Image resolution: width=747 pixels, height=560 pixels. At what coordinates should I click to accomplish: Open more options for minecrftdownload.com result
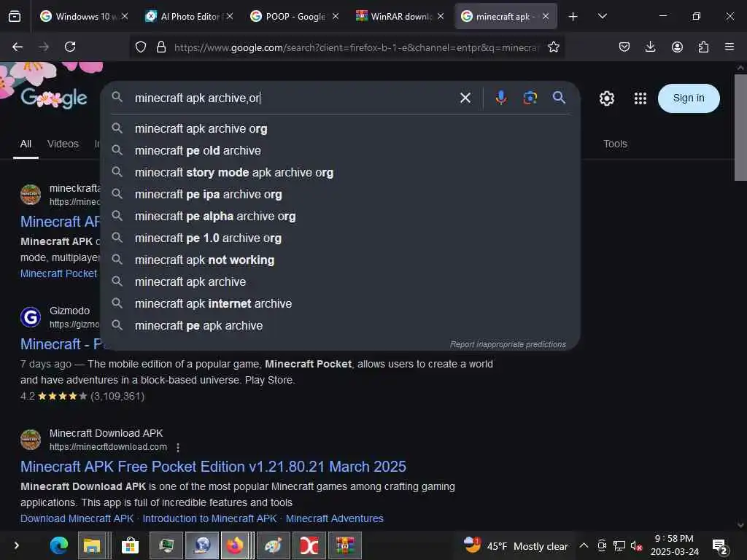point(178,448)
